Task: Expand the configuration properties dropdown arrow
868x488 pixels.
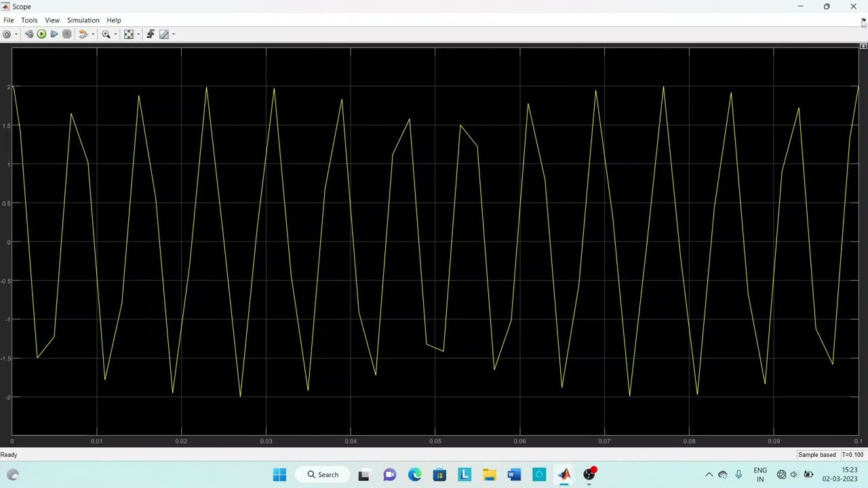Action: point(16,34)
